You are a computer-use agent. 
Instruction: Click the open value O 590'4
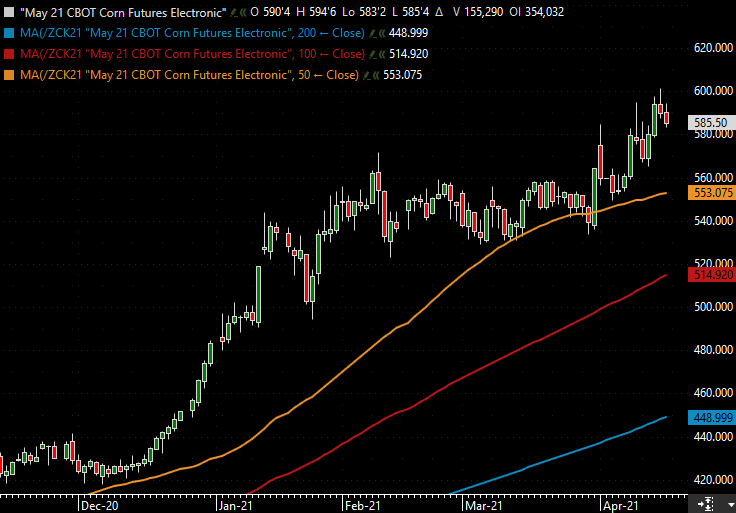[x=270, y=12]
